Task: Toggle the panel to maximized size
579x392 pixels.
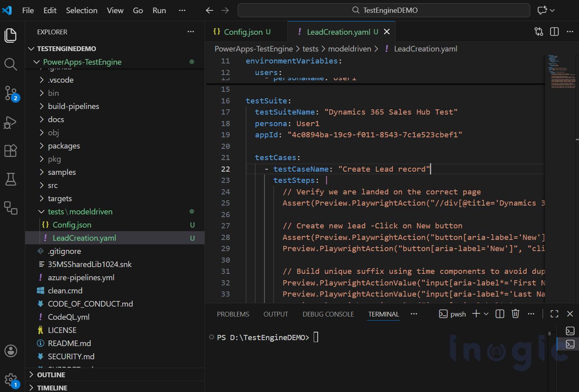Action: pos(554,314)
